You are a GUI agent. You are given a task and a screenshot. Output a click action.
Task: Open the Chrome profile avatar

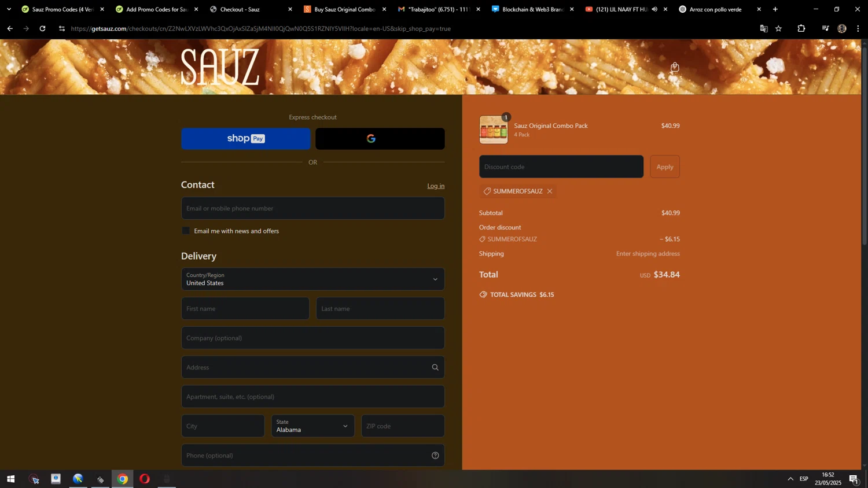(842, 28)
